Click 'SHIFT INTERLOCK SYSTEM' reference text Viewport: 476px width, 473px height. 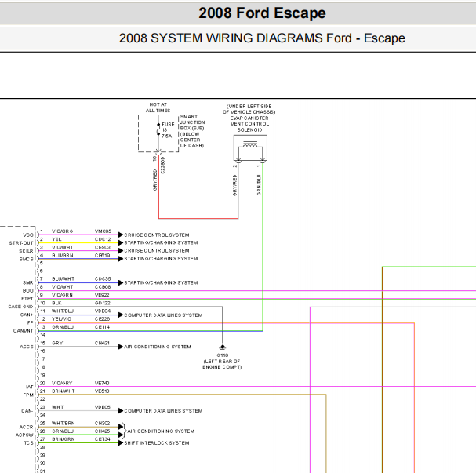tap(157, 443)
